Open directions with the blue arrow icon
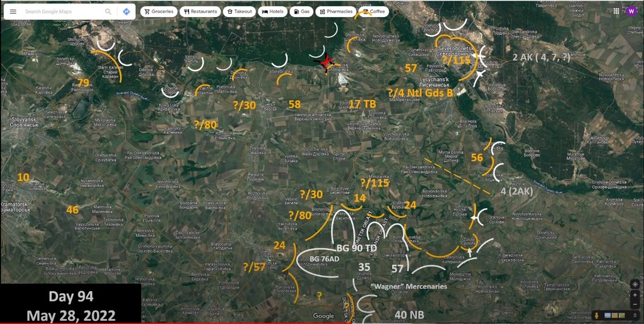The image size is (644, 324). pyautogui.click(x=126, y=11)
